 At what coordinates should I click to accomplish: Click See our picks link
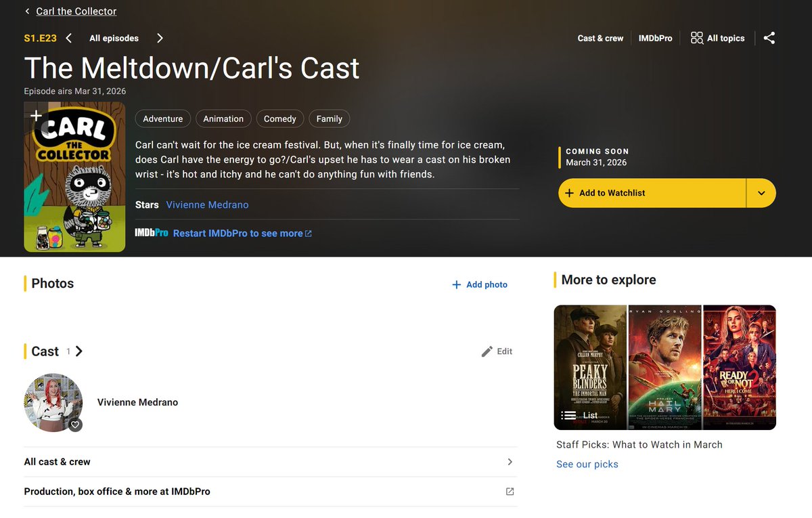click(x=587, y=465)
